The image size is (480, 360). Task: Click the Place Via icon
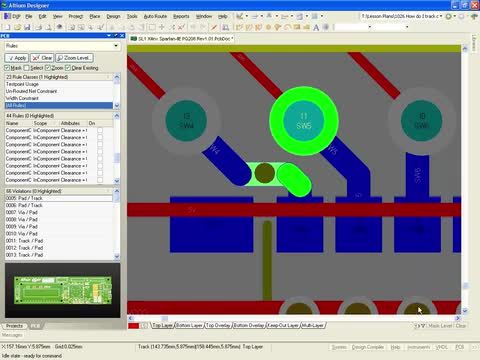pyautogui.click(x=278, y=27)
